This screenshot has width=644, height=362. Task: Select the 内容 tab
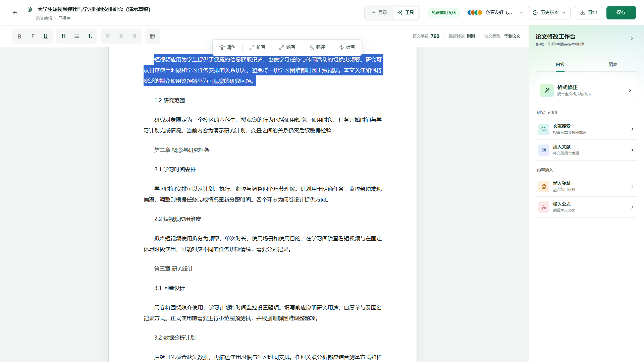(x=560, y=65)
